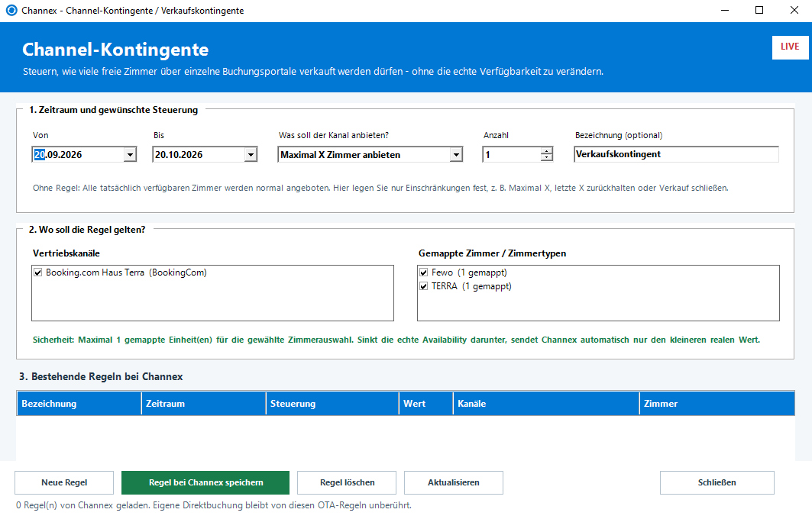Click the Bezeichnung field containing Verkaufskontingent
Image resolution: width=812 pixels, height=519 pixels.
pyautogui.click(x=676, y=154)
